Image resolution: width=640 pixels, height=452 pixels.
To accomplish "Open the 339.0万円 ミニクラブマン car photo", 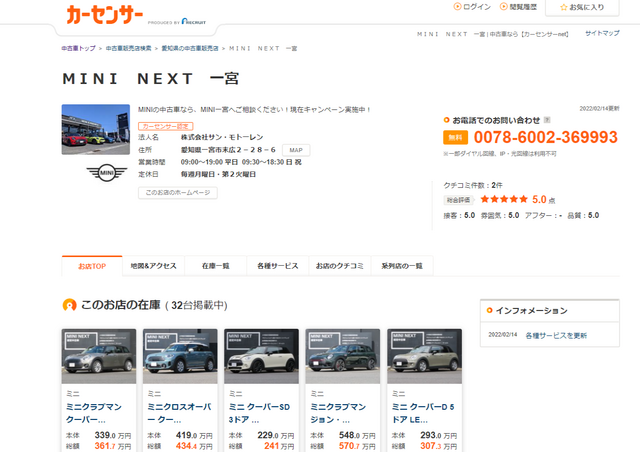I will pyautogui.click(x=99, y=356).
